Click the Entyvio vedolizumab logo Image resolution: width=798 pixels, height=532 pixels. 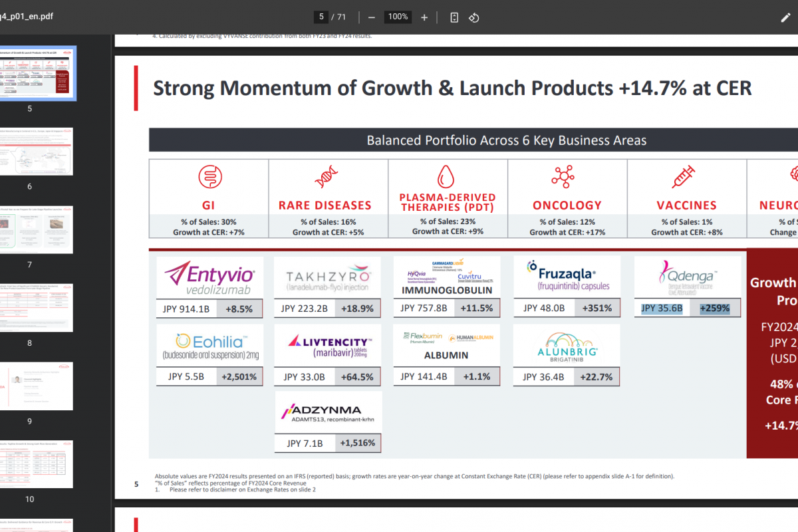[209, 277]
